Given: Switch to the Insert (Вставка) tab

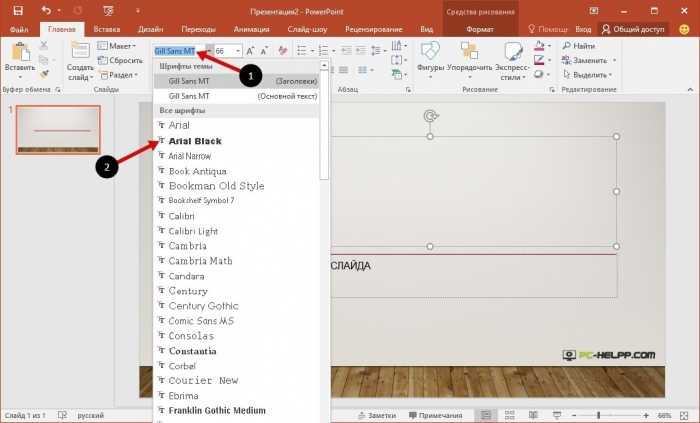Looking at the screenshot, I should (x=107, y=29).
